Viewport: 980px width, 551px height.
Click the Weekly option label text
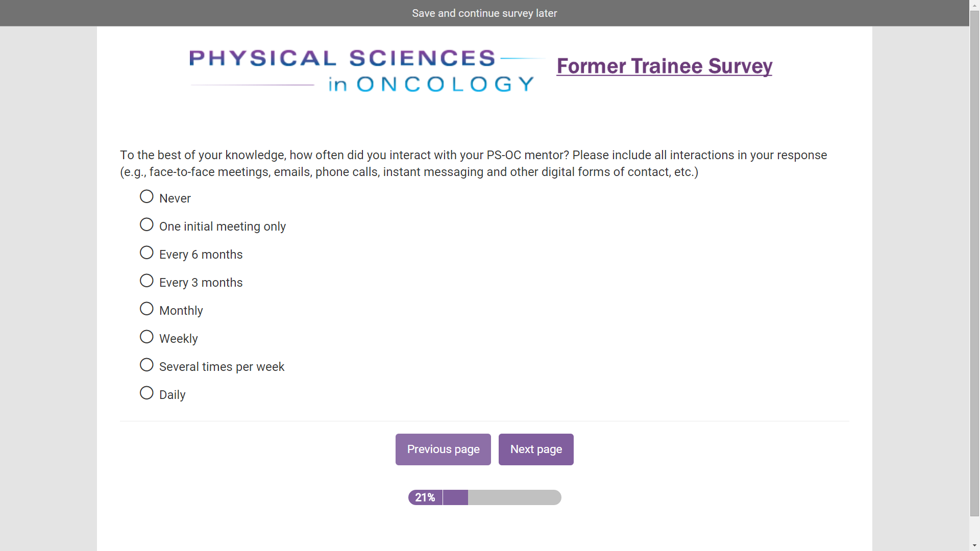click(178, 339)
